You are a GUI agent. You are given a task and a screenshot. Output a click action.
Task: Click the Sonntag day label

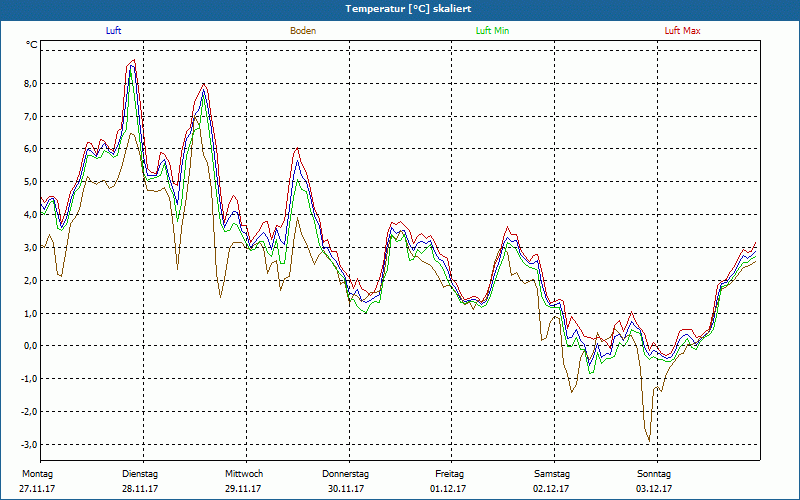pos(654,474)
